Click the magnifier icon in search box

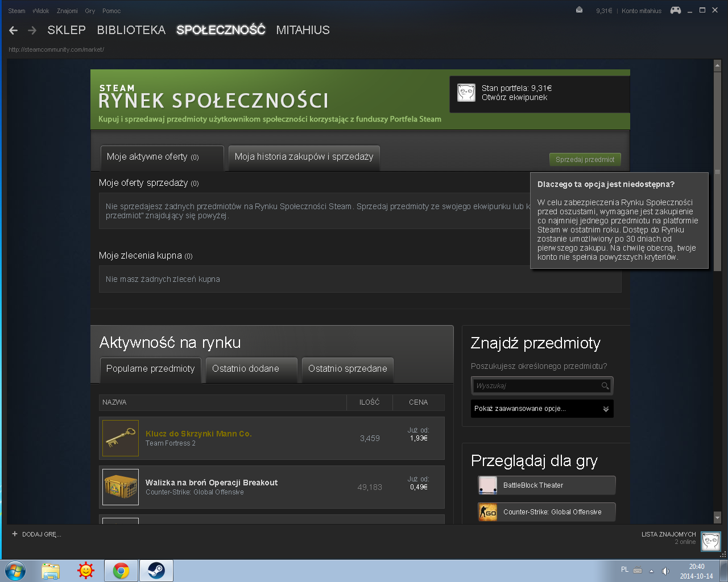click(605, 386)
